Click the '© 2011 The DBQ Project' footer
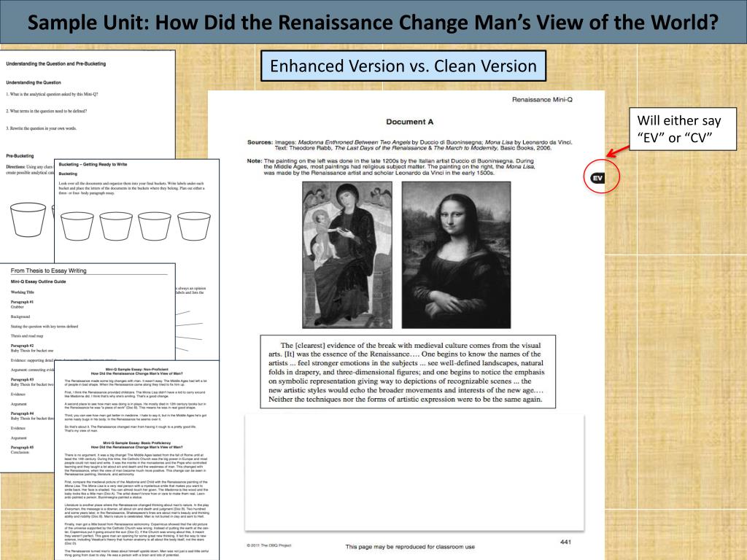 268,545
